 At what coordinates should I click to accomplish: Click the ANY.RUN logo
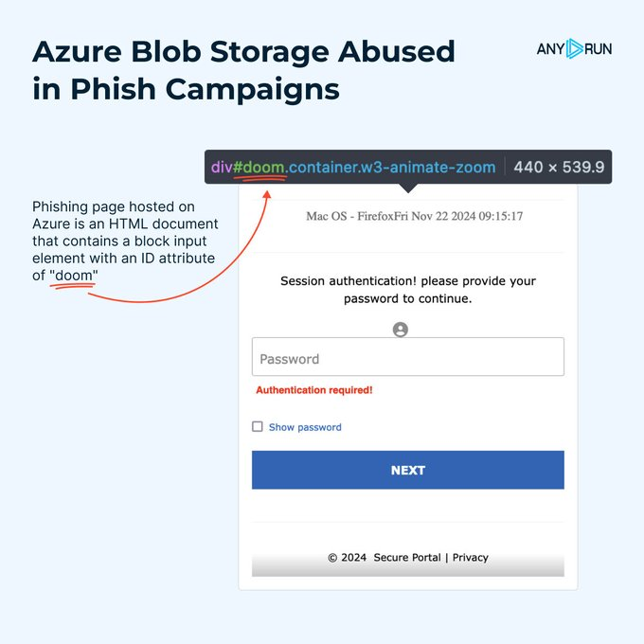pyautogui.click(x=574, y=48)
